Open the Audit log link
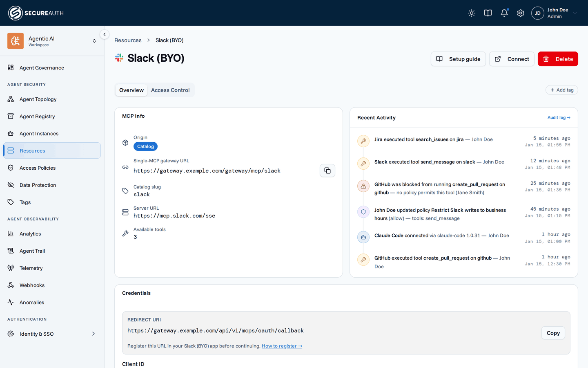 [x=559, y=118]
